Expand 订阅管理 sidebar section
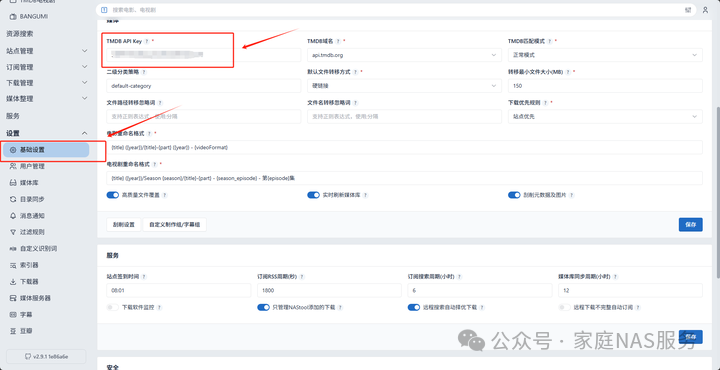This screenshot has height=370, width=720. coord(46,67)
